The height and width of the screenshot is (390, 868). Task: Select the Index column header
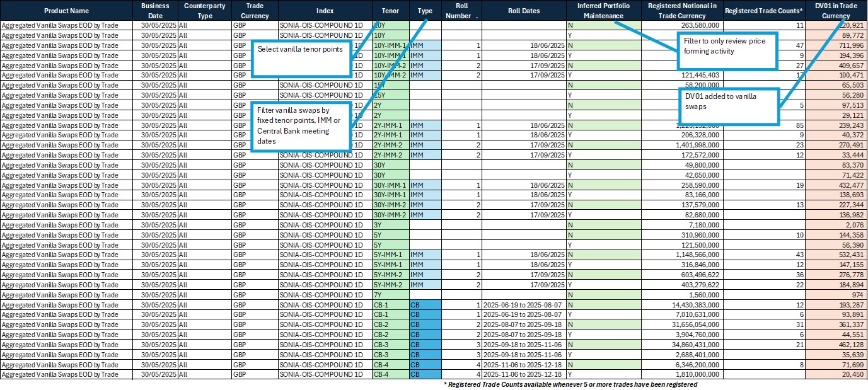point(325,10)
